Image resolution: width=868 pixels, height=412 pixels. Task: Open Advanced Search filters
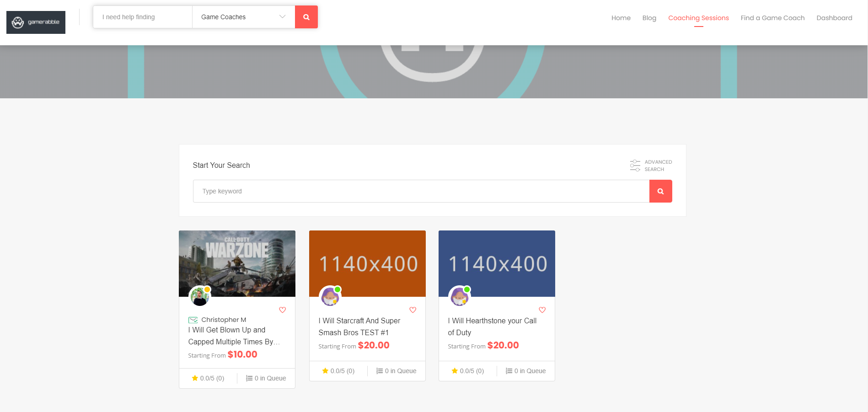pos(651,166)
